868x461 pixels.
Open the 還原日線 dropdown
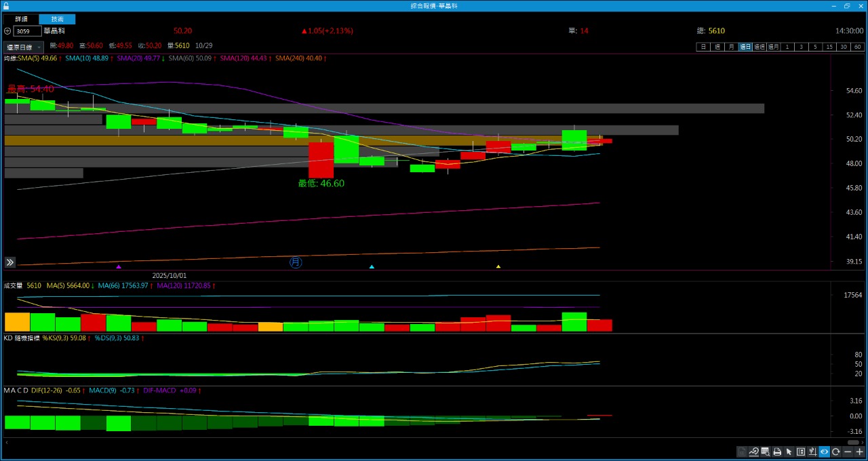click(x=23, y=47)
